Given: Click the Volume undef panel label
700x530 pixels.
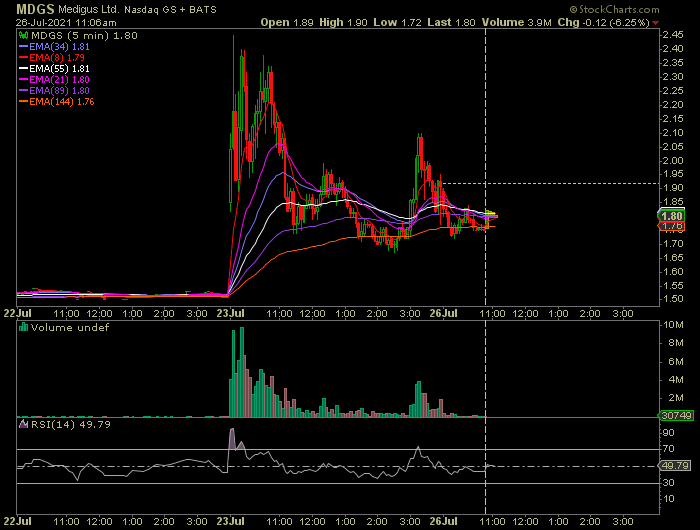Looking at the screenshot, I should click(x=70, y=327).
